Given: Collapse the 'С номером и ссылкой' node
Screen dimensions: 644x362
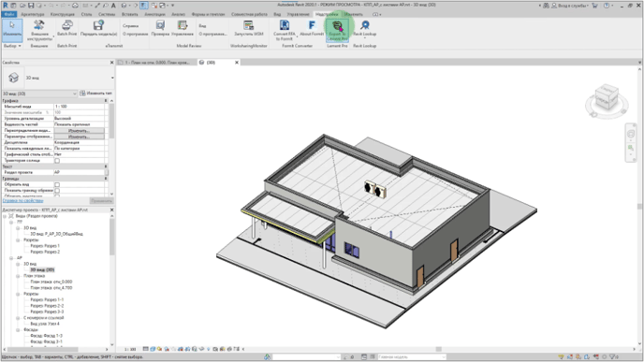Looking at the screenshot, I should [x=18, y=318].
